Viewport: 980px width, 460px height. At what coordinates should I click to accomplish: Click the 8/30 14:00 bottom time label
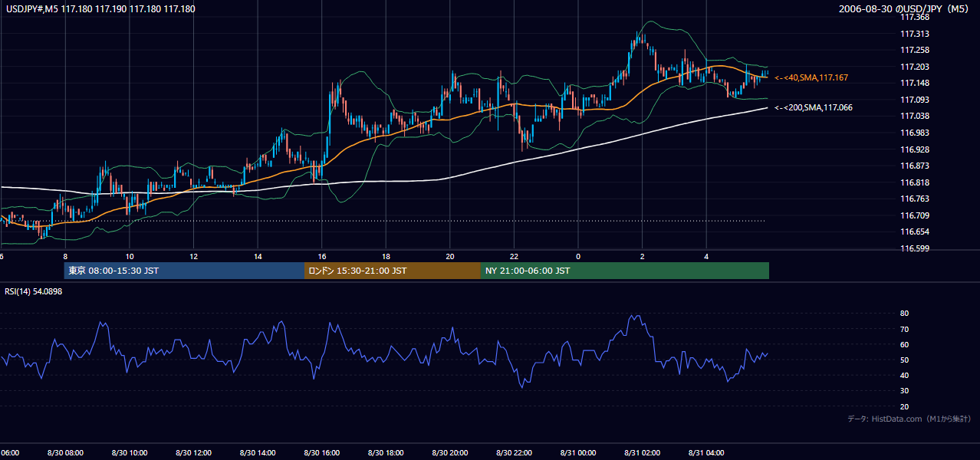258,452
